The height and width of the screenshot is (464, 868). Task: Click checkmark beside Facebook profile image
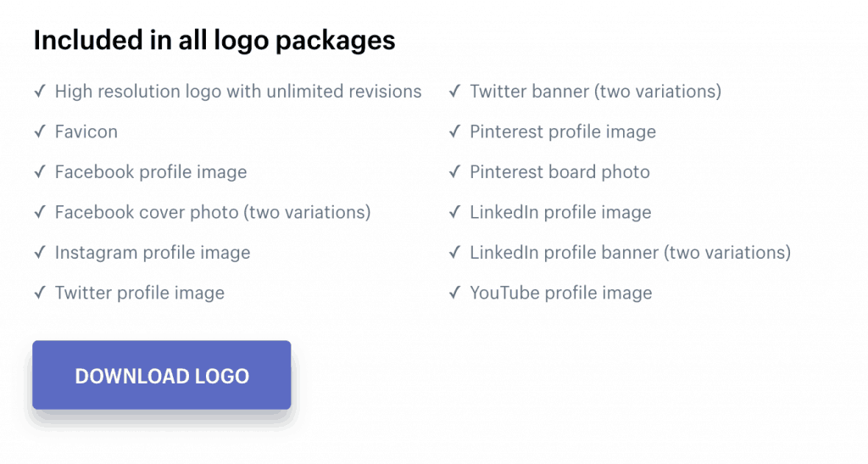point(40,171)
